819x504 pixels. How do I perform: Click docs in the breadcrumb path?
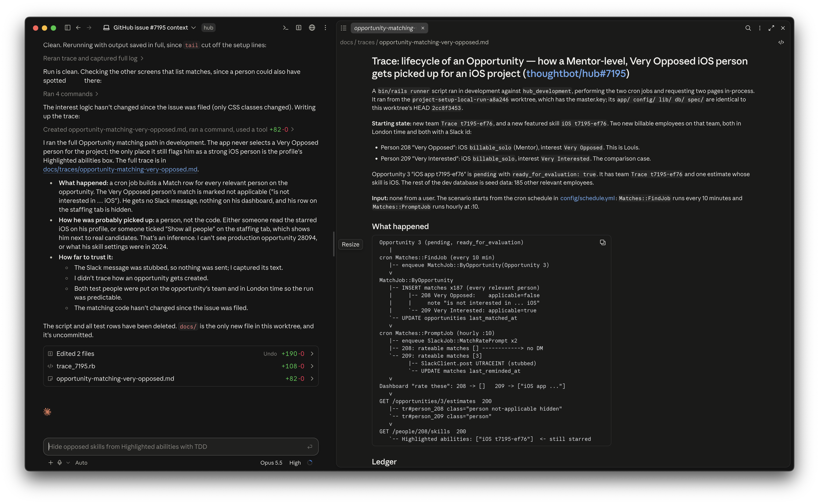click(x=346, y=42)
